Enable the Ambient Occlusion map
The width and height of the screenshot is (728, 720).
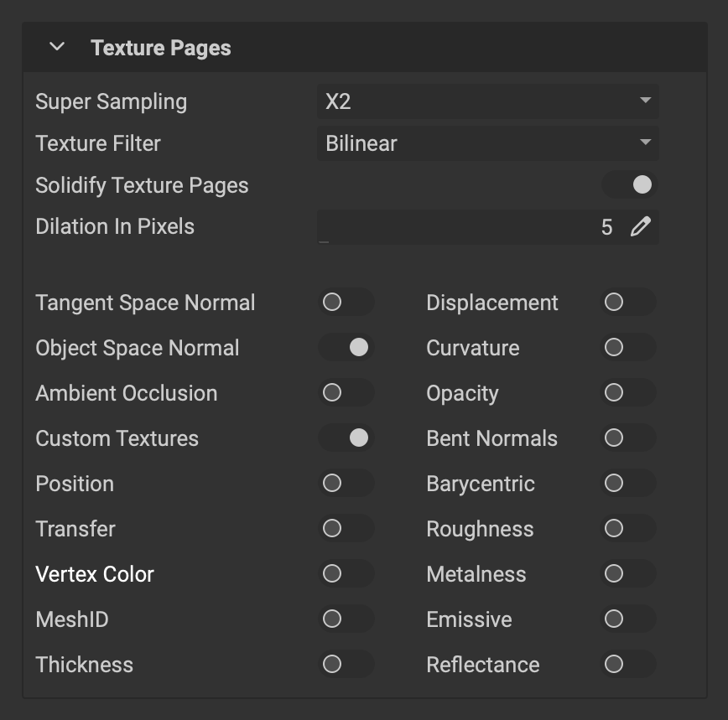point(346,393)
